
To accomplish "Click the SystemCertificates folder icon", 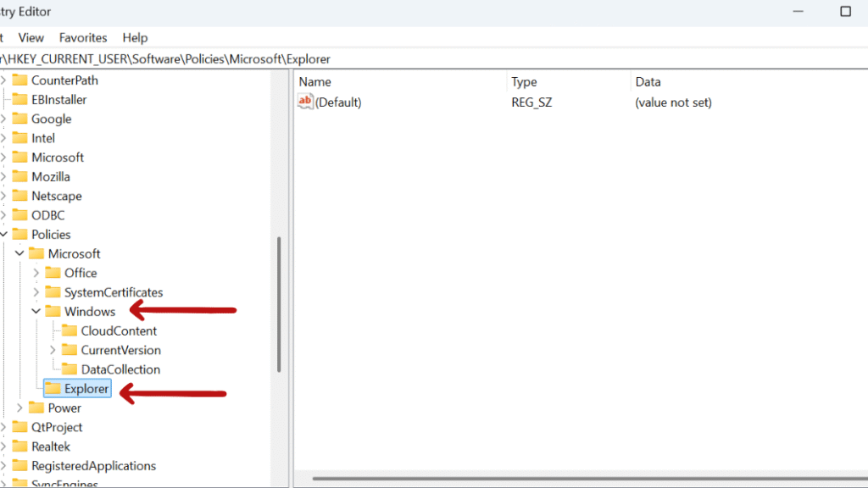I will click(x=53, y=292).
